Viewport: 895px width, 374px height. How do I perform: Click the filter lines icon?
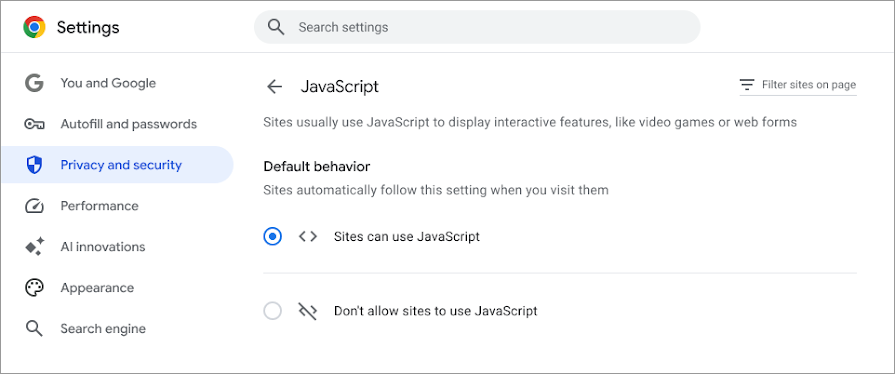[x=747, y=85]
